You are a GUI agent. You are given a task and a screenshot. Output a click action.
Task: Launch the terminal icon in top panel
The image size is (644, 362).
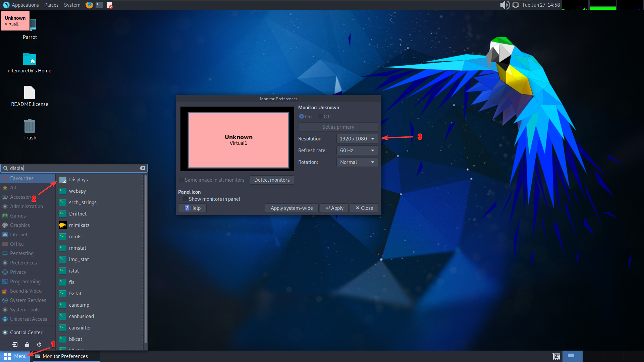99,5
